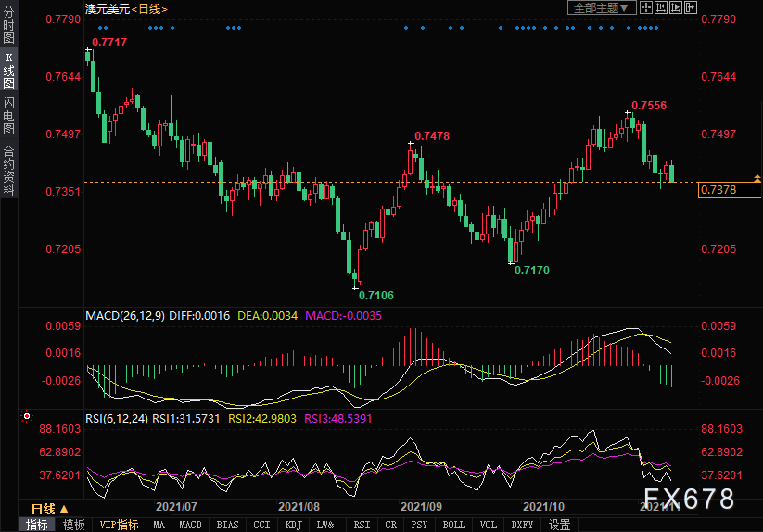The width and height of the screenshot is (763, 532).
Task: Click the VOL indicator button
Action: (x=488, y=525)
